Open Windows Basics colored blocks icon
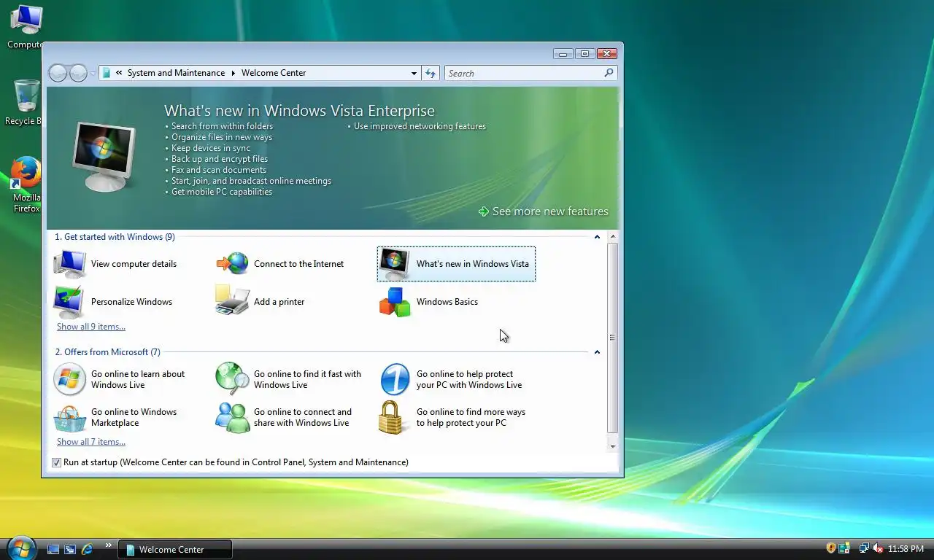 (x=395, y=302)
